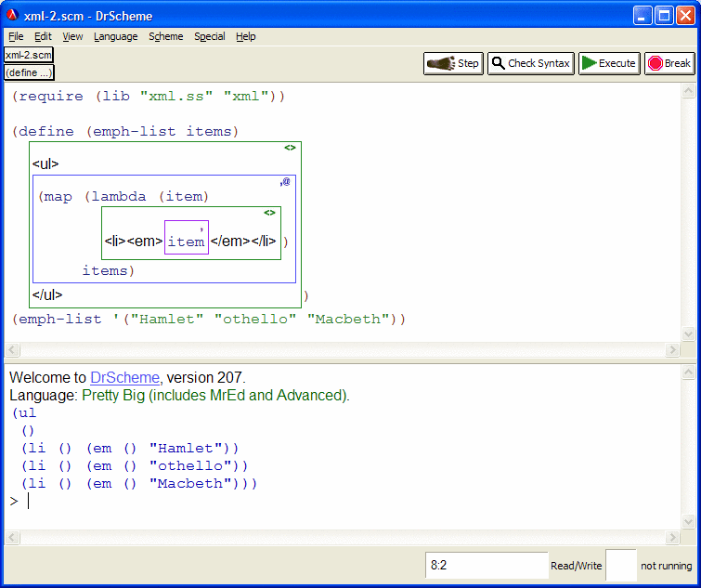The image size is (701, 588).
Task: Click the interactions pane scroll up arrow
Action: [688, 372]
